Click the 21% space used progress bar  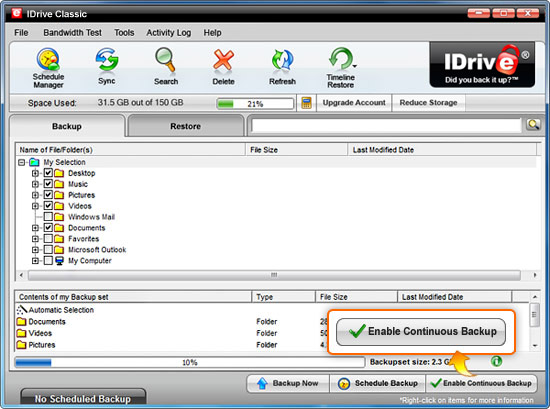point(255,104)
